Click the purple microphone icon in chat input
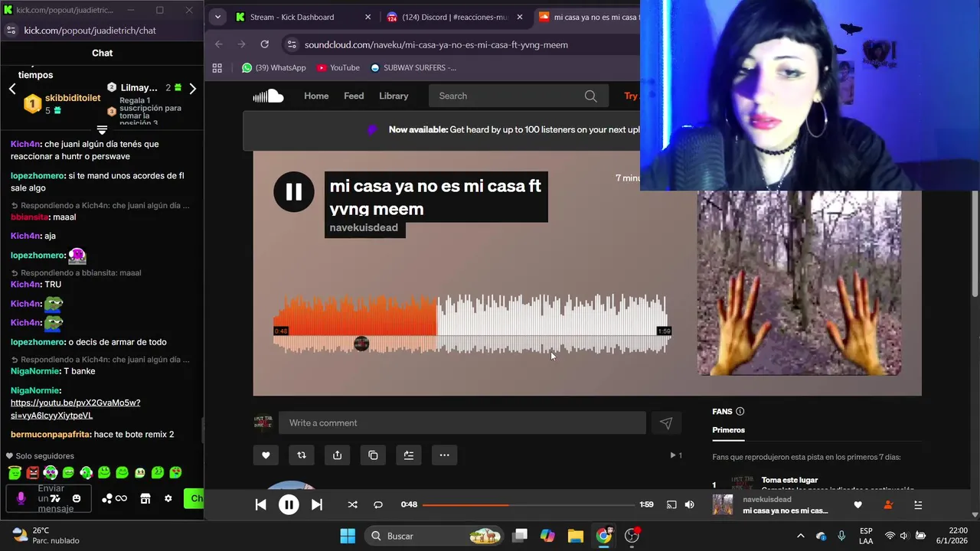This screenshot has width=980, height=551. coord(21,498)
